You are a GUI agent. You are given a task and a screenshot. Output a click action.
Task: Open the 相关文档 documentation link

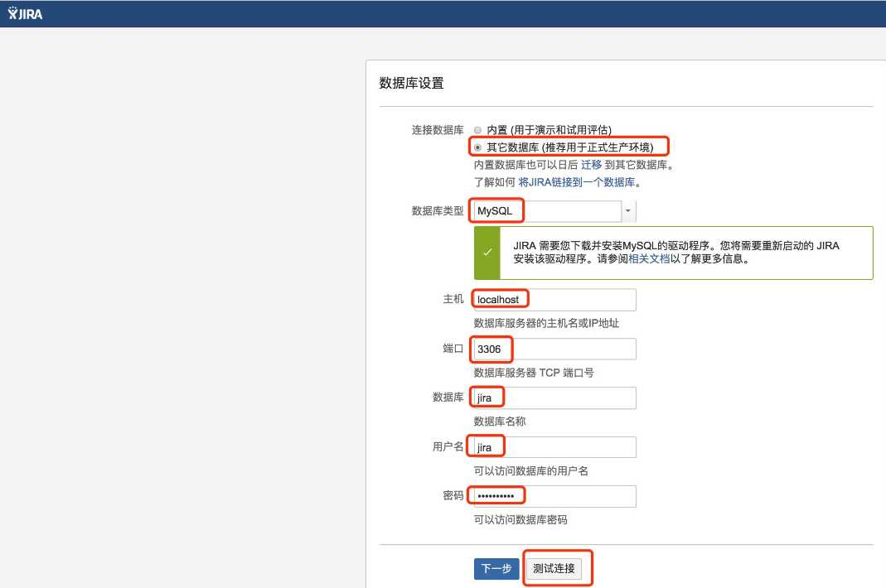coord(649,258)
